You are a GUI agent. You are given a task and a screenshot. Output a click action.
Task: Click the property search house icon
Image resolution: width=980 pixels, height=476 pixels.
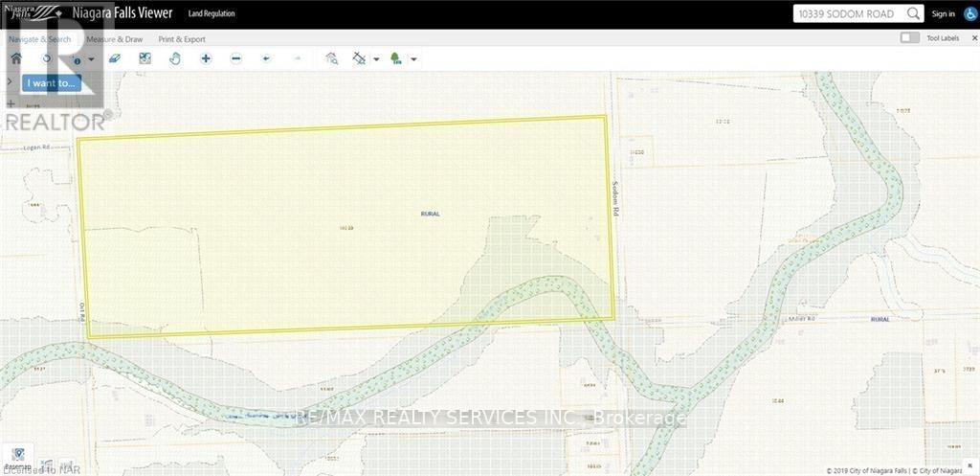pyautogui.click(x=331, y=58)
